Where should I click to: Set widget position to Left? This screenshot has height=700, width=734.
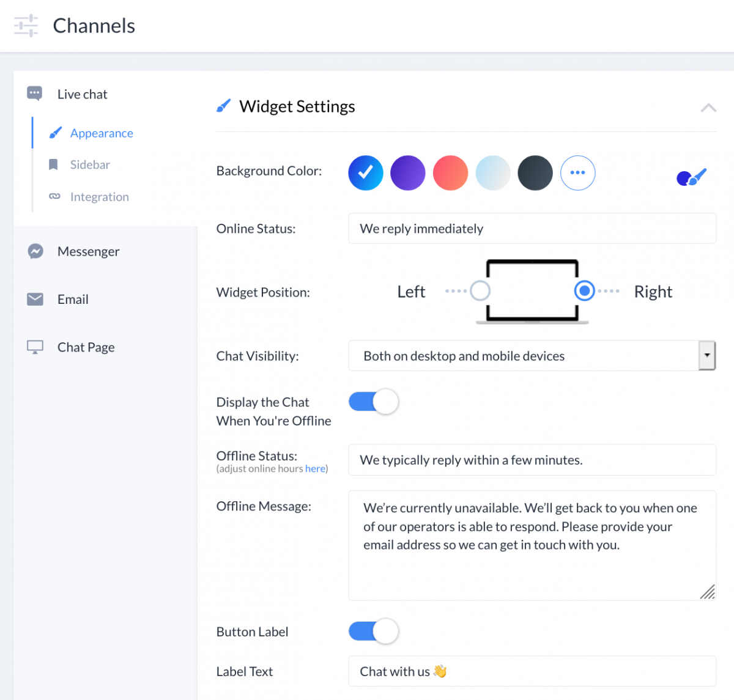coord(480,291)
